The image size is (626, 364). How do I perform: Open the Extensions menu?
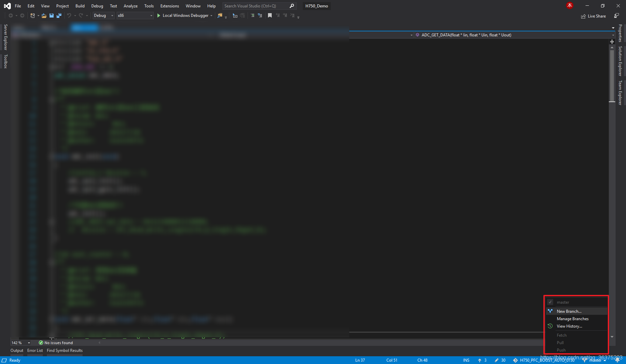point(170,6)
